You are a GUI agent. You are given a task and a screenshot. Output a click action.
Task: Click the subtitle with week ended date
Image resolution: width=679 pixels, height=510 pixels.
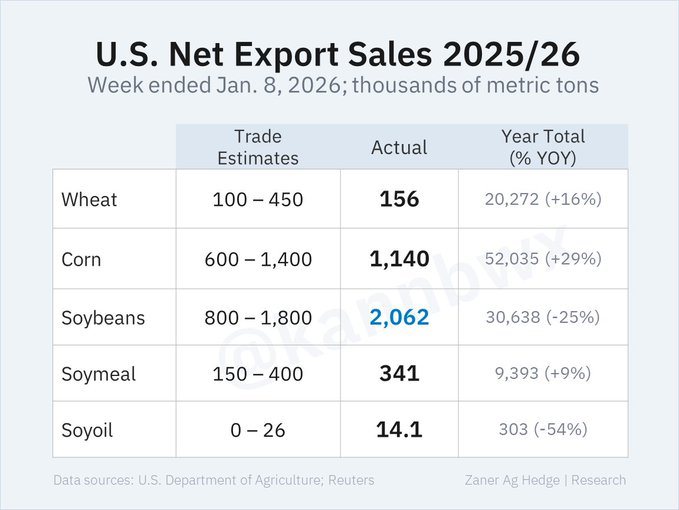[343, 85]
